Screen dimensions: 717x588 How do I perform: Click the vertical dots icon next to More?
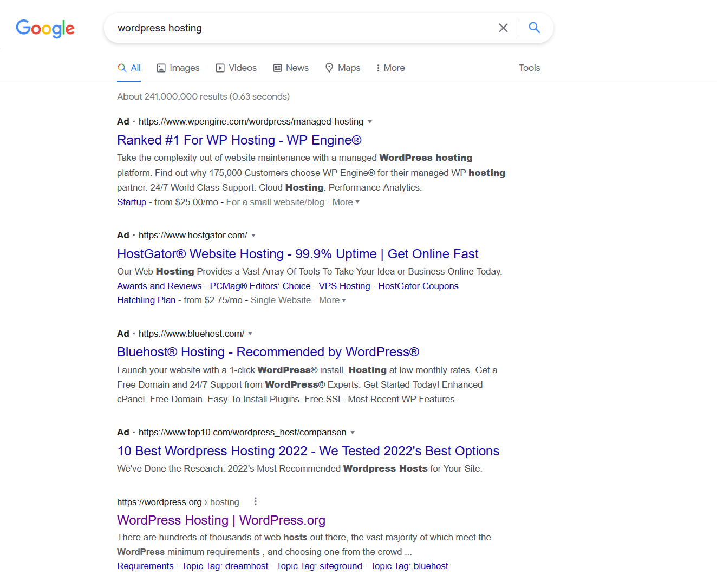click(378, 68)
